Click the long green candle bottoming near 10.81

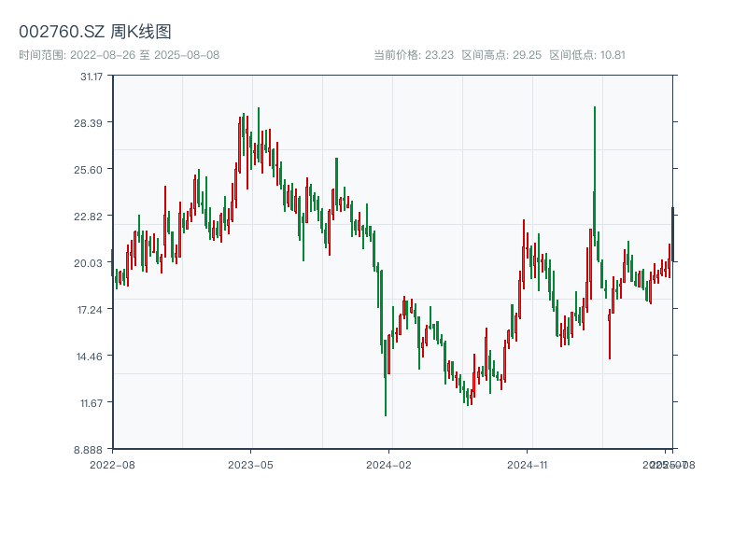[386, 378]
